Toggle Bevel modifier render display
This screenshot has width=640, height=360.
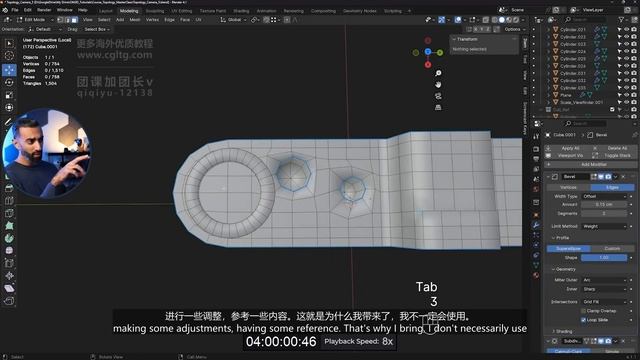click(x=608, y=177)
